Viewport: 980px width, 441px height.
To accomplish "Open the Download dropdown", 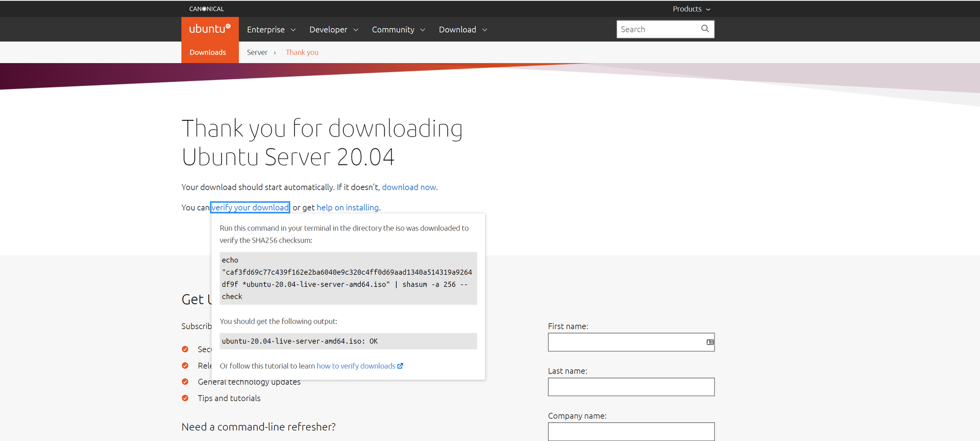I will [462, 29].
